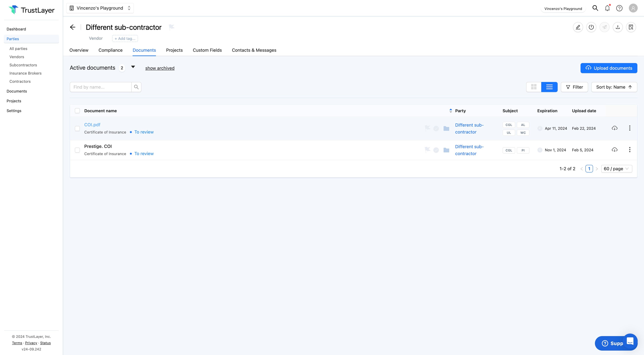Open three-dot menu for Prestige. COI
Viewport: 644px width, 355px height.
(x=630, y=150)
